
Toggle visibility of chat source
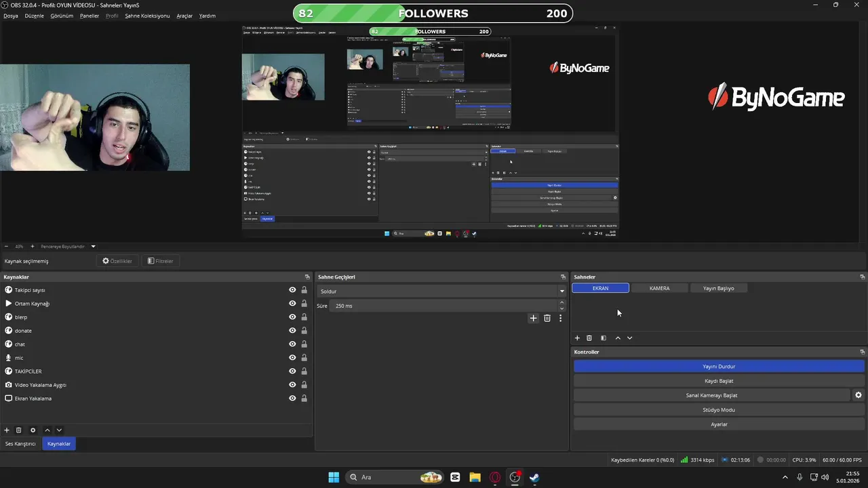click(292, 344)
